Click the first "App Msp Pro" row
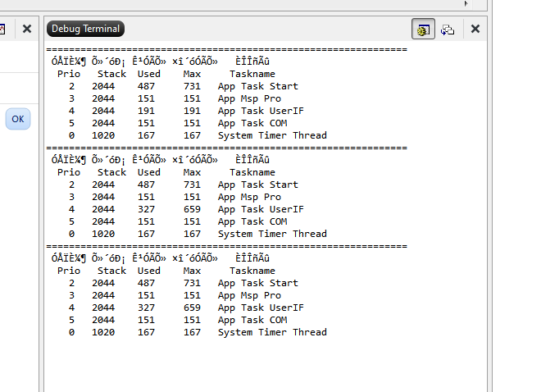The width and height of the screenshot is (541, 392). point(249,98)
